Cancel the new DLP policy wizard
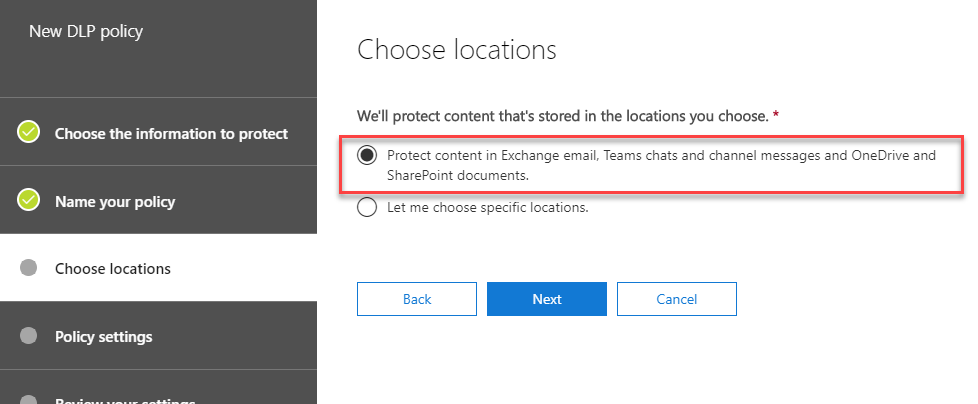This screenshot has width=978, height=404. (x=677, y=299)
